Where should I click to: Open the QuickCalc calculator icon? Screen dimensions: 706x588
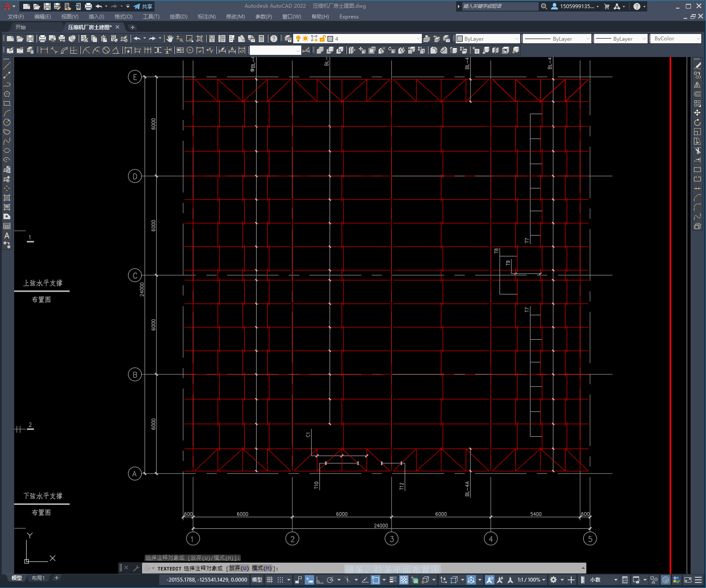coord(261,39)
